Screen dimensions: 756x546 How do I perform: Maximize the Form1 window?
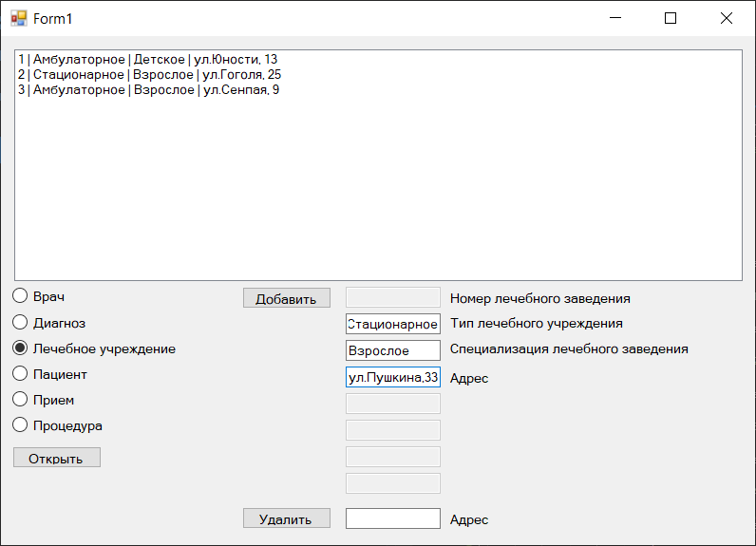(671, 18)
